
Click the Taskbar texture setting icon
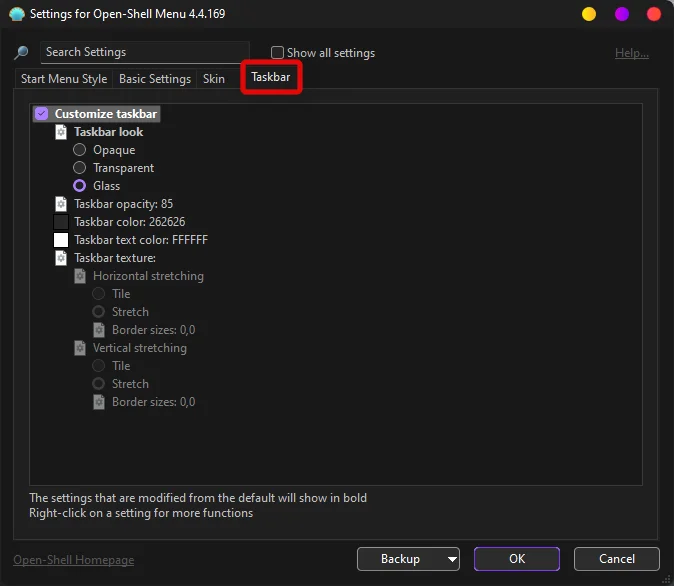[x=62, y=258]
